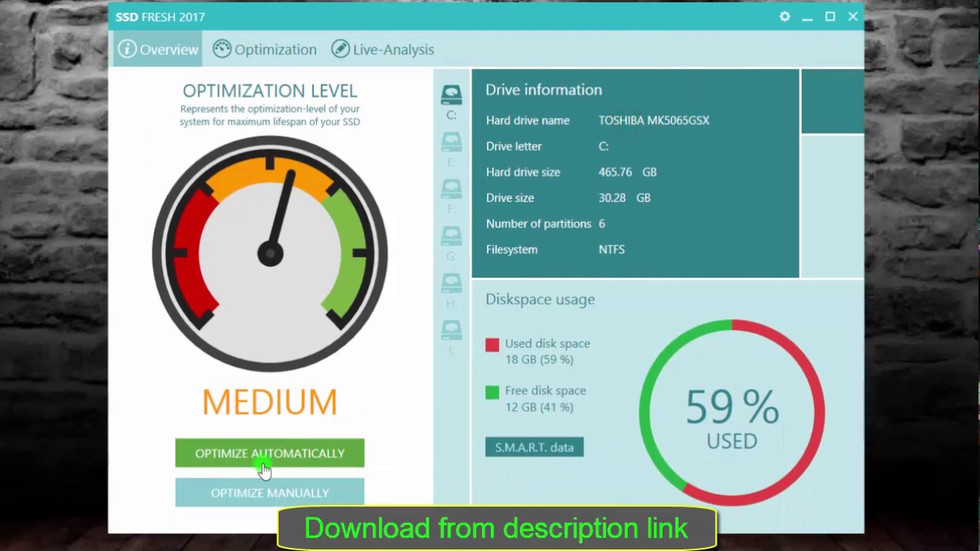Click the green Free disk space swatch
The width and height of the screenshot is (980, 551).
[x=492, y=392]
